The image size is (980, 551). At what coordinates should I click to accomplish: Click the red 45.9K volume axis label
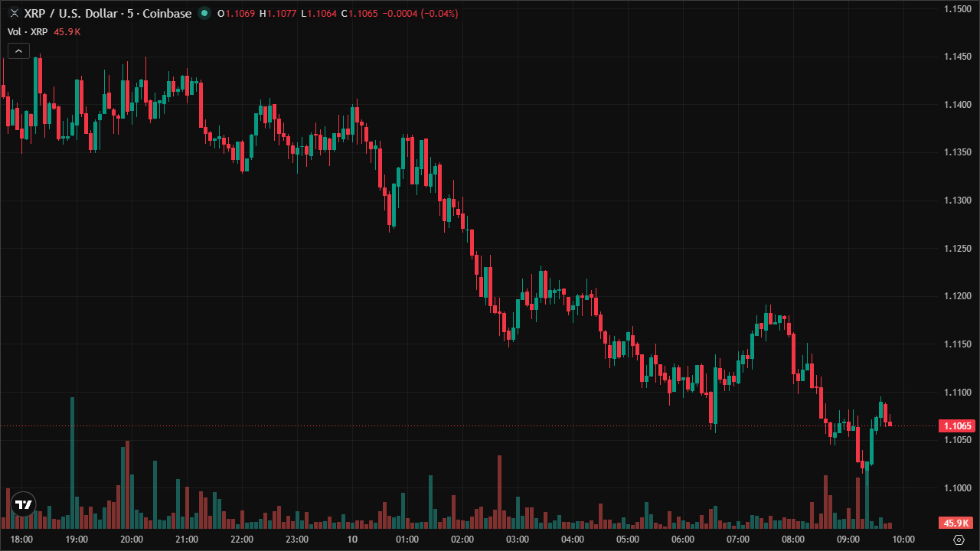point(956,523)
